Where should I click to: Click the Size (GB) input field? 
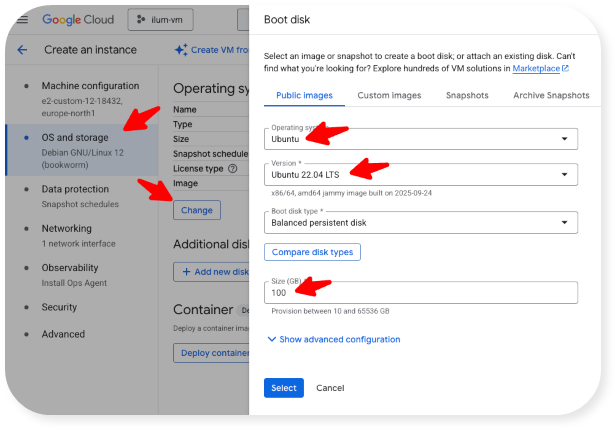(421, 293)
